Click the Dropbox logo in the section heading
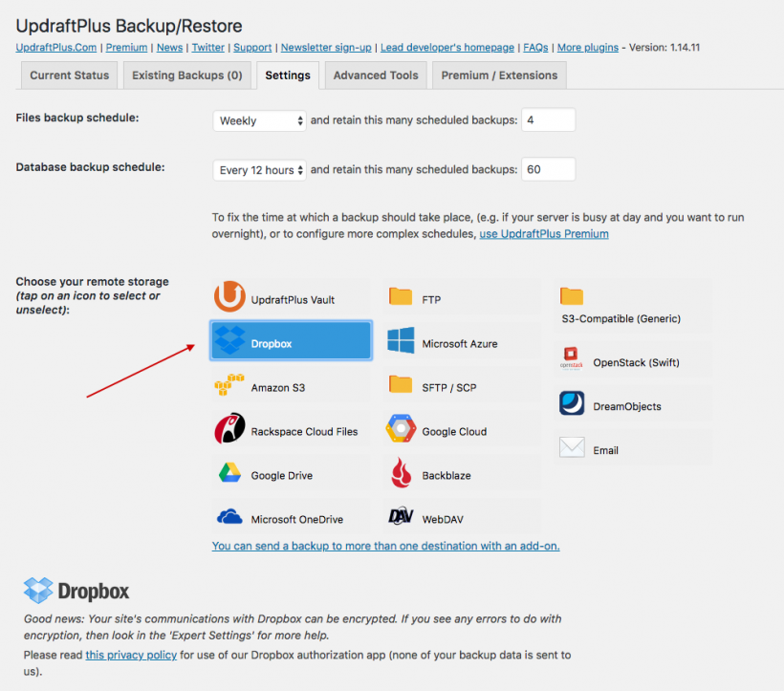 click(x=76, y=591)
